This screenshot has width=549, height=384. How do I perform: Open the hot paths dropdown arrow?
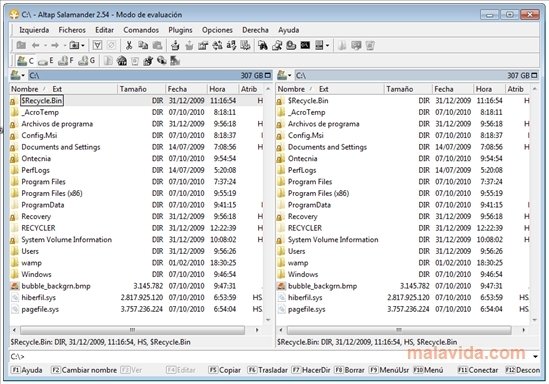click(83, 46)
